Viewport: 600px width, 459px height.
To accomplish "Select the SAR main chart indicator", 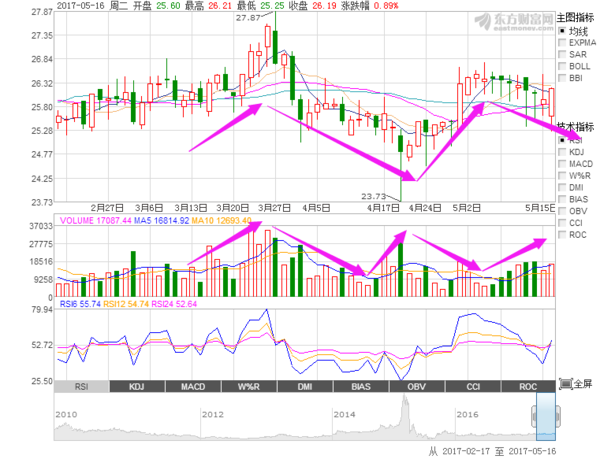I will [562, 54].
